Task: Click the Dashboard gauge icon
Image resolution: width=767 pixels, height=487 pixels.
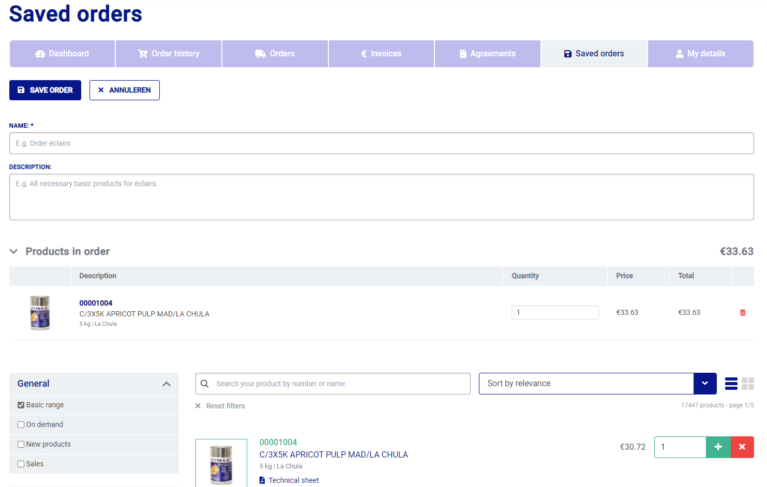Action: point(40,54)
